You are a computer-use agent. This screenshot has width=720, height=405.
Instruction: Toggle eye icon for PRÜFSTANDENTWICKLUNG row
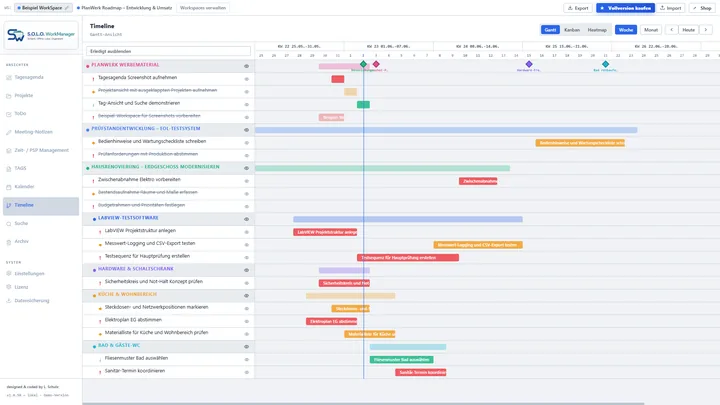click(246, 130)
